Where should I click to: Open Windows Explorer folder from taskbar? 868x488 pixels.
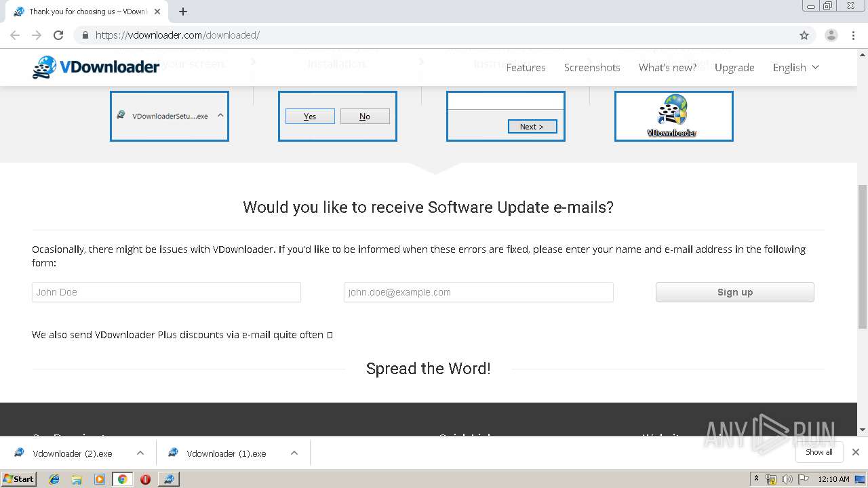point(77,479)
